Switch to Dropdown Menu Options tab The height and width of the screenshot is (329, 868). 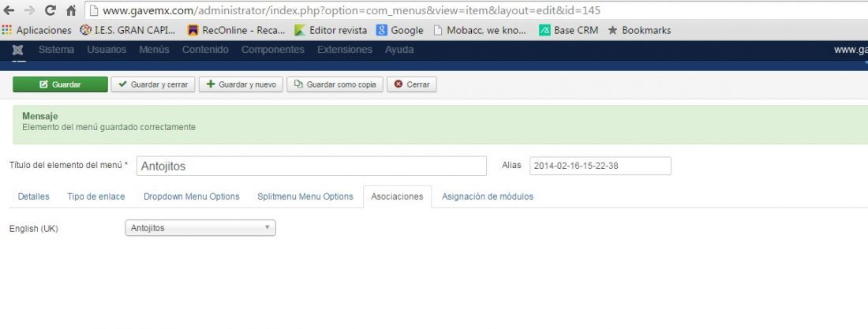tap(192, 196)
